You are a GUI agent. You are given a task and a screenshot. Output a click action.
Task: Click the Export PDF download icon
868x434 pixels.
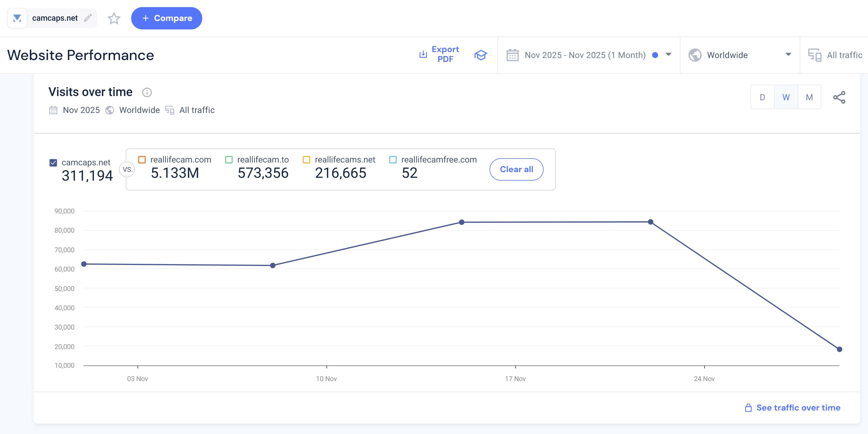[423, 54]
